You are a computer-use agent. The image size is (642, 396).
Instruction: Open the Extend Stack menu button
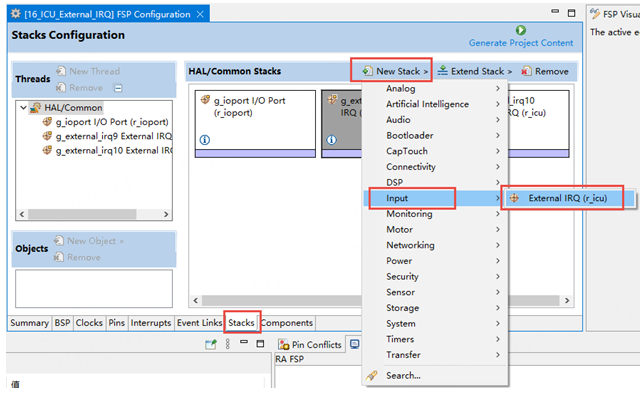(x=475, y=71)
